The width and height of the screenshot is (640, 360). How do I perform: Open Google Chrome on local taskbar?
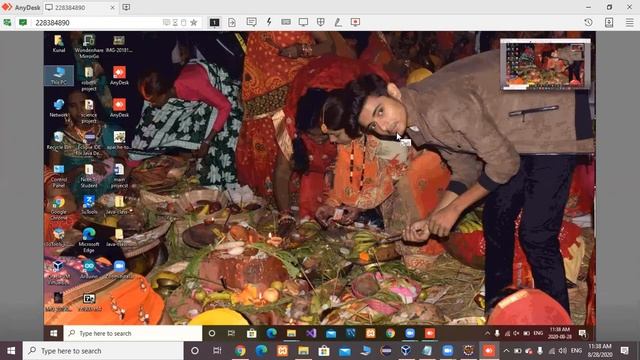click(x=240, y=351)
